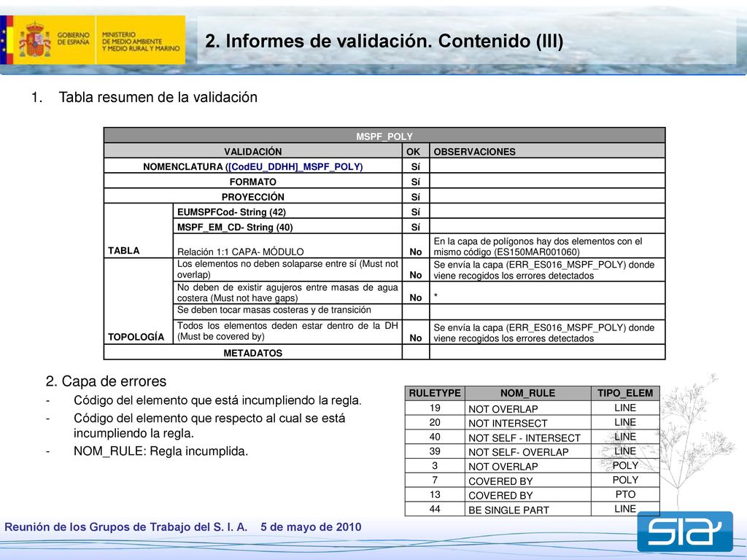Screen dimensions: 747x560
Task: Click the asterisk observation cell
Action: (547, 293)
